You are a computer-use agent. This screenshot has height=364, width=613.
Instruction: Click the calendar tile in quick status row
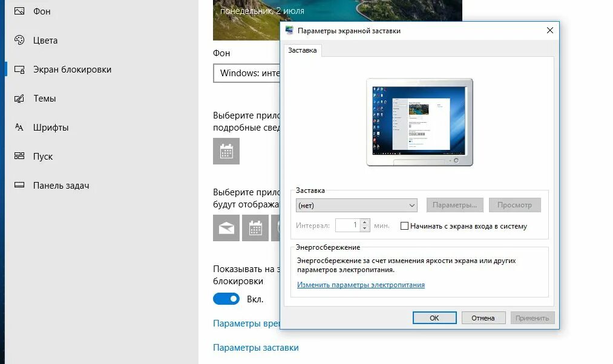(255, 228)
